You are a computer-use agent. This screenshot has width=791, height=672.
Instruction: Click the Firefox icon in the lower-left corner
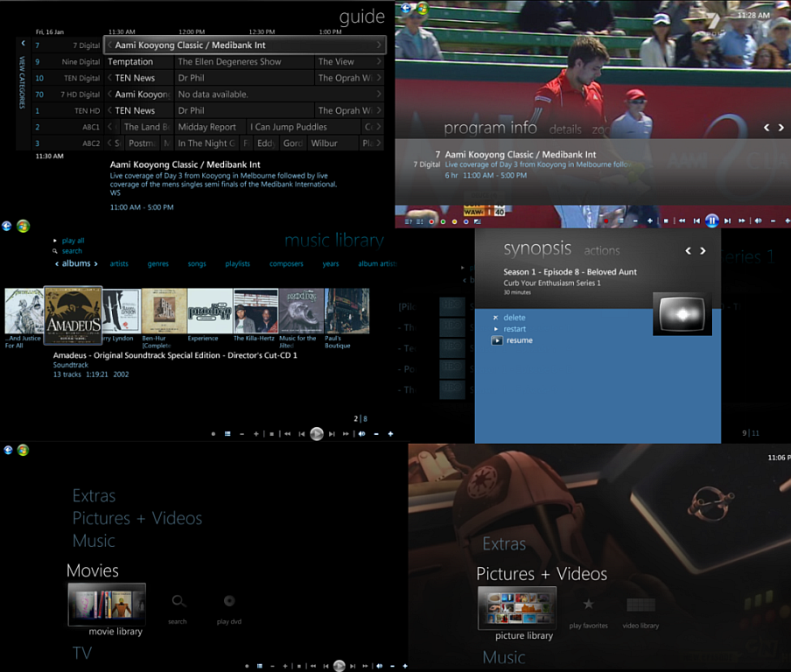7,449
